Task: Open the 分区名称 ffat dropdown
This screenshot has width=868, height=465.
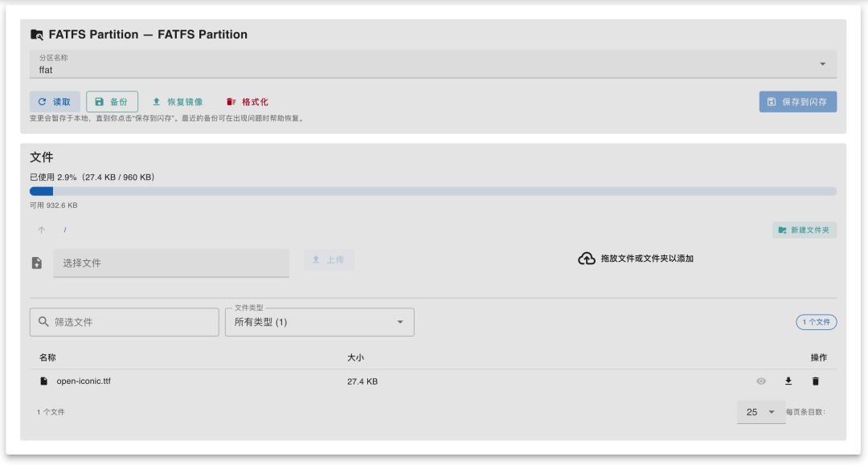Action: click(433, 64)
